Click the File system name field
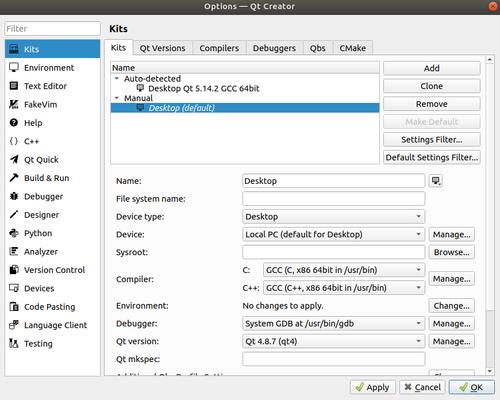This screenshot has width=500, height=400. (333, 199)
